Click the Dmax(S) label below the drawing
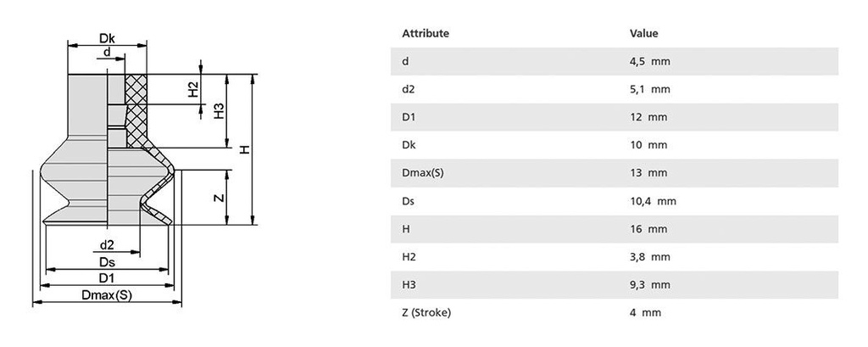The image size is (868, 347). [107, 295]
